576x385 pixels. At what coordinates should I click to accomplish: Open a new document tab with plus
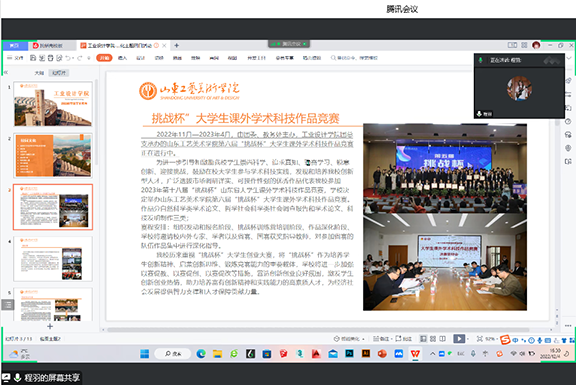[x=176, y=46]
